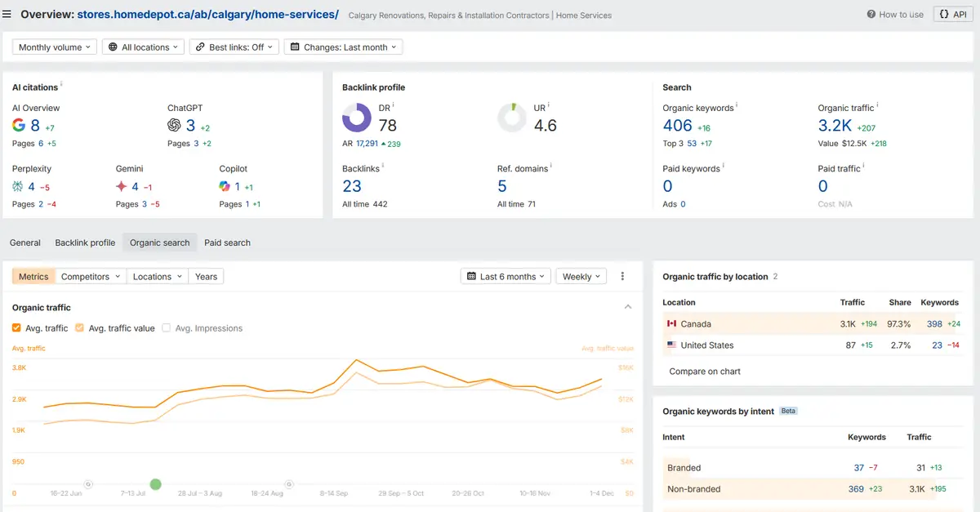Open the Weekly interval dropdown
The image size is (980, 512).
(x=581, y=277)
